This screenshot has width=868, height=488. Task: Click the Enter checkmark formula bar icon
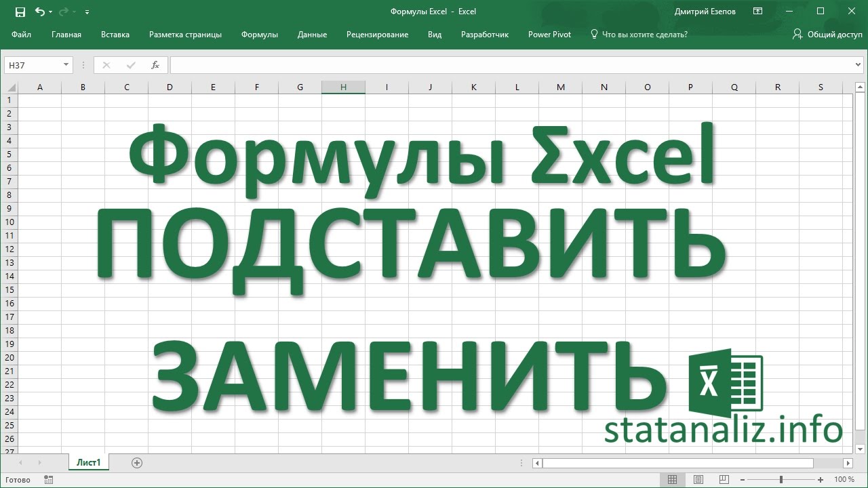coord(131,65)
